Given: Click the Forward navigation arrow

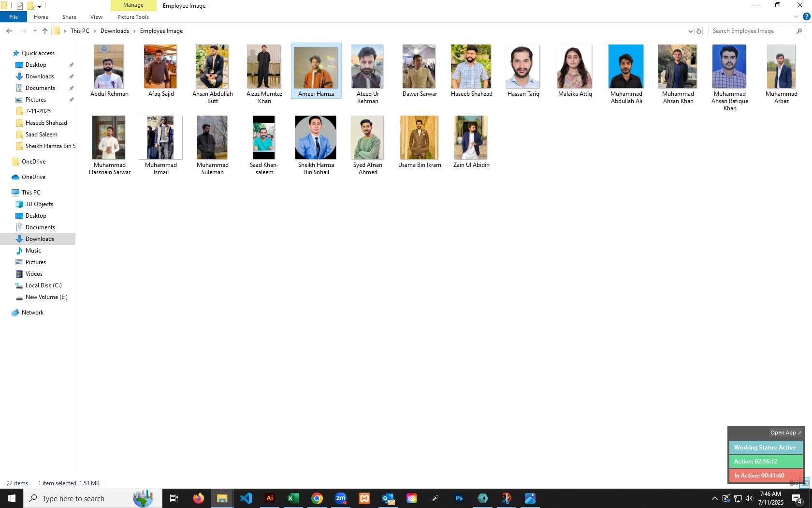Looking at the screenshot, I should (x=23, y=31).
